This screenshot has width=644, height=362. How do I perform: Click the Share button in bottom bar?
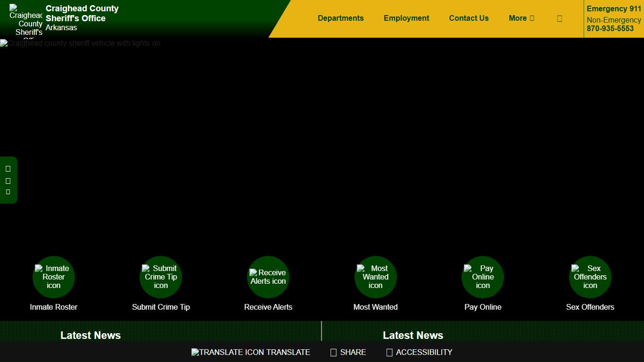pyautogui.click(x=348, y=352)
